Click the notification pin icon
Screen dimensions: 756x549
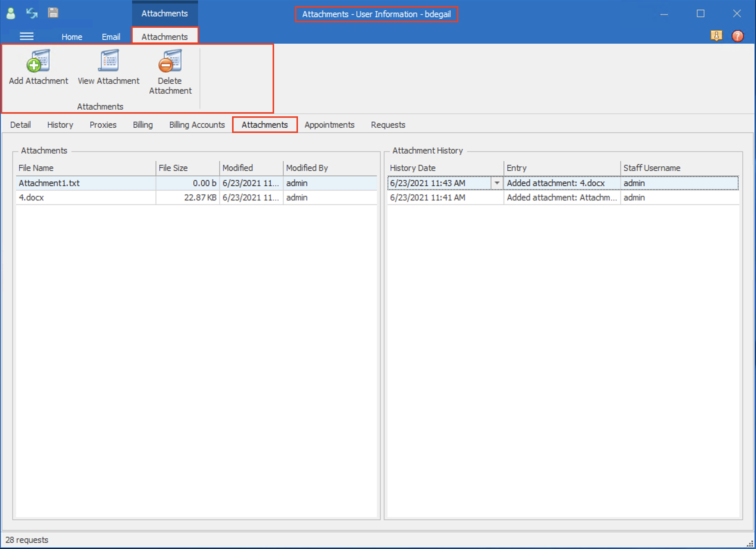coord(716,36)
